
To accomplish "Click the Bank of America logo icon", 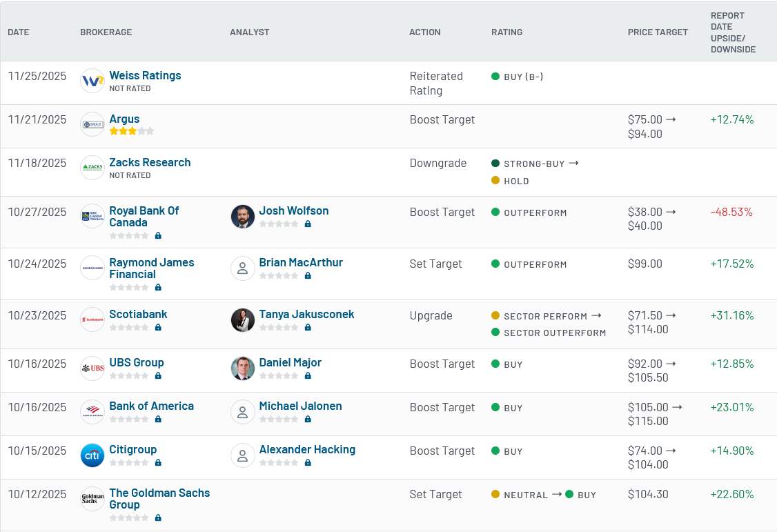I will click(92, 412).
